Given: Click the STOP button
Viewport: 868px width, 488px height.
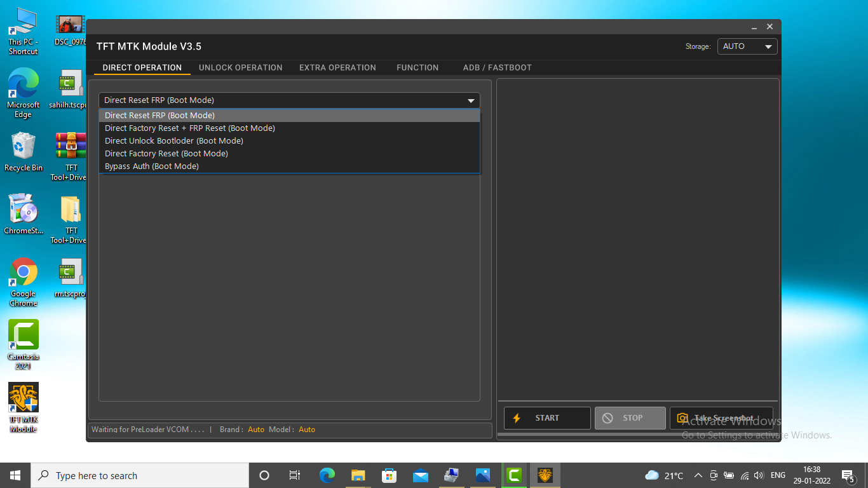Looking at the screenshot, I should (630, 418).
